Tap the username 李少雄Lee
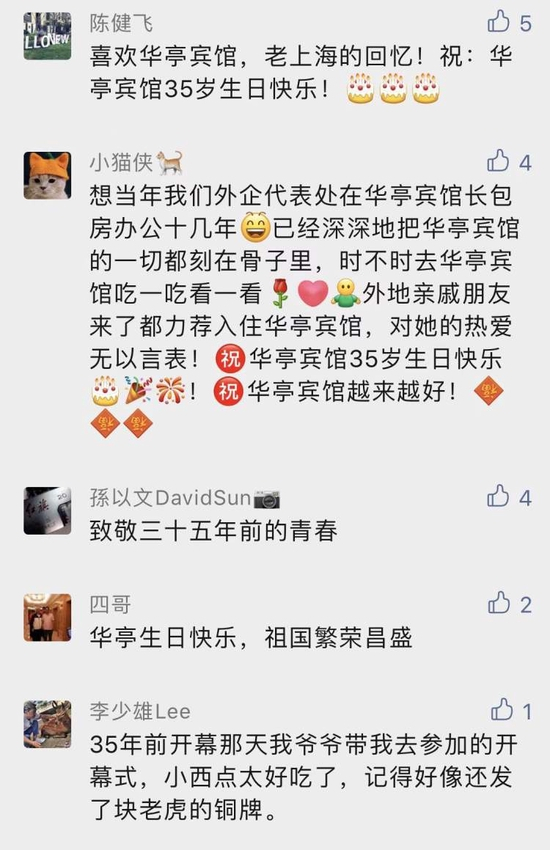The width and height of the screenshot is (550, 850). point(140,711)
